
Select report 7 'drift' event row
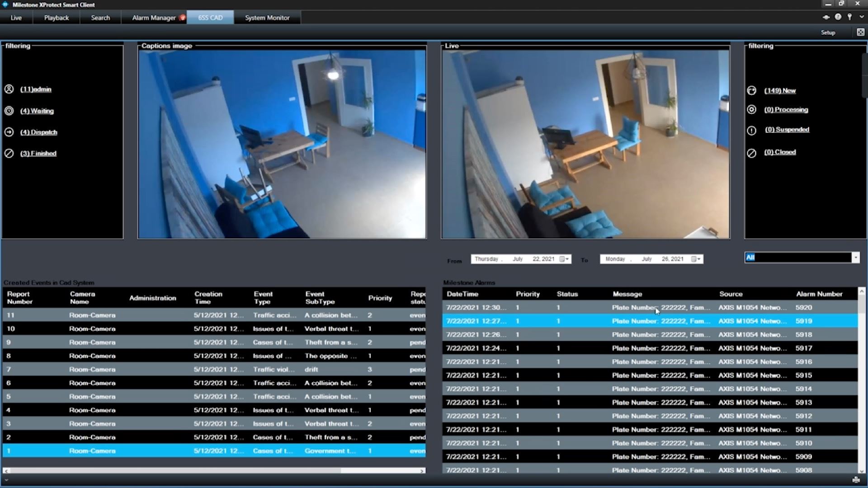point(214,369)
